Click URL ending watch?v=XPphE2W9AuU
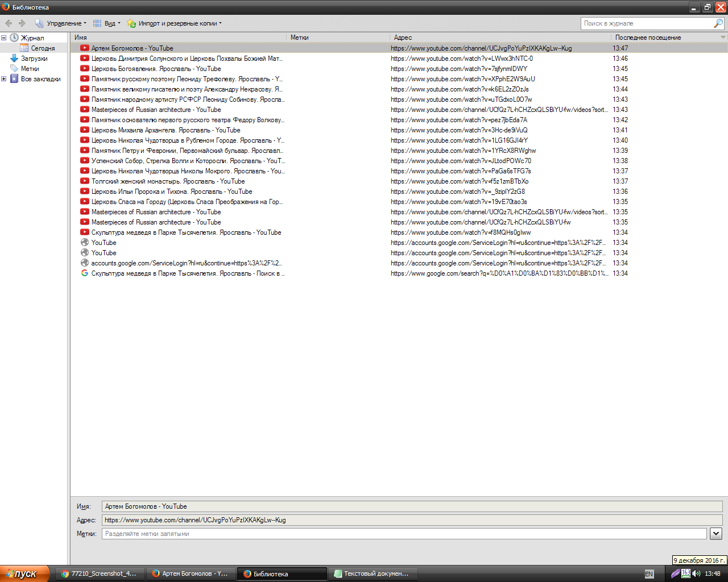This screenshot has height=582, width=728. pos(463,79)
